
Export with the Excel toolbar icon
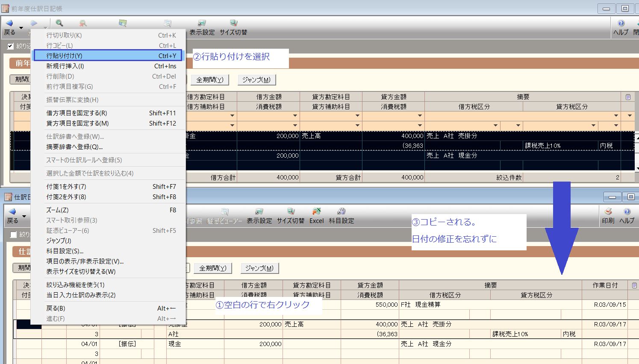[317, 216]
